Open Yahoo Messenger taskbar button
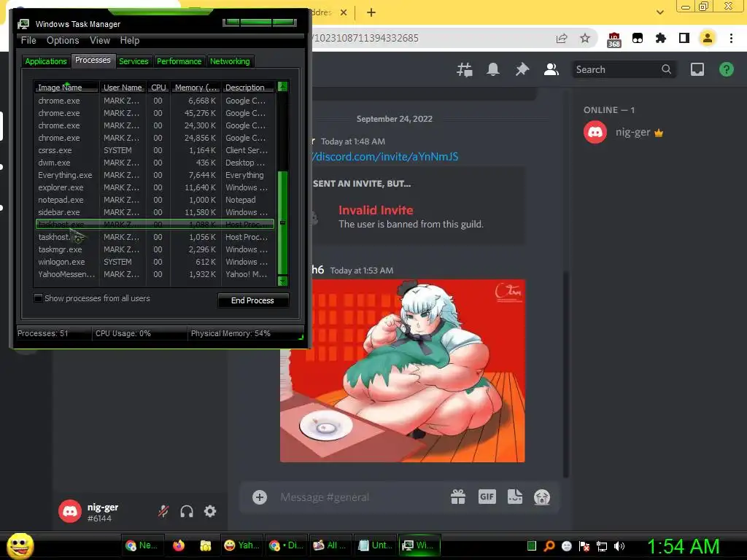 point(241,545)
